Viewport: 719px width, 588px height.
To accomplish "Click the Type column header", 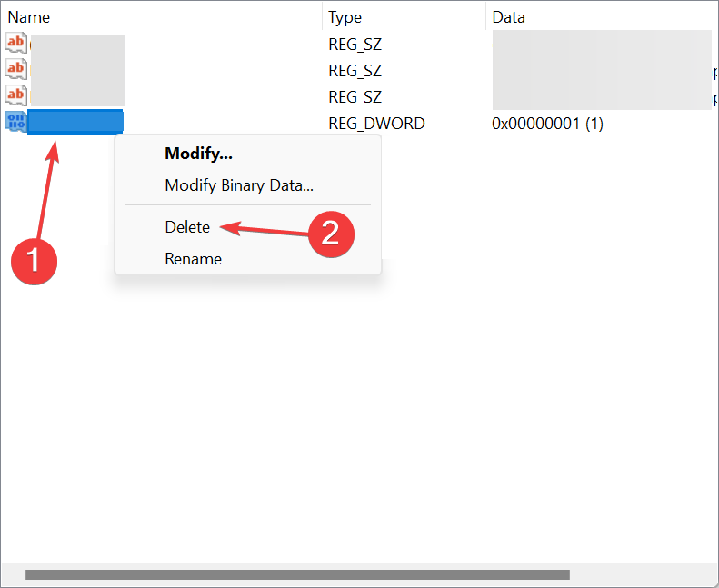I will (x=404, y=17).
